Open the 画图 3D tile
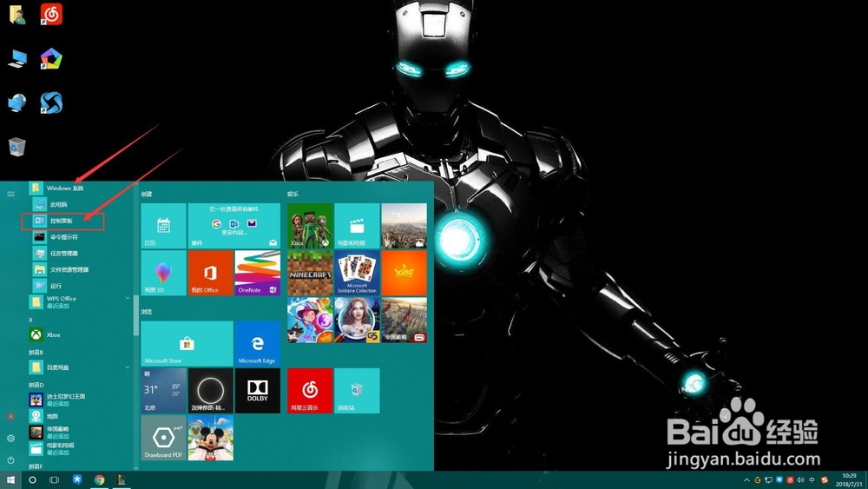 (x=163, y=273)
